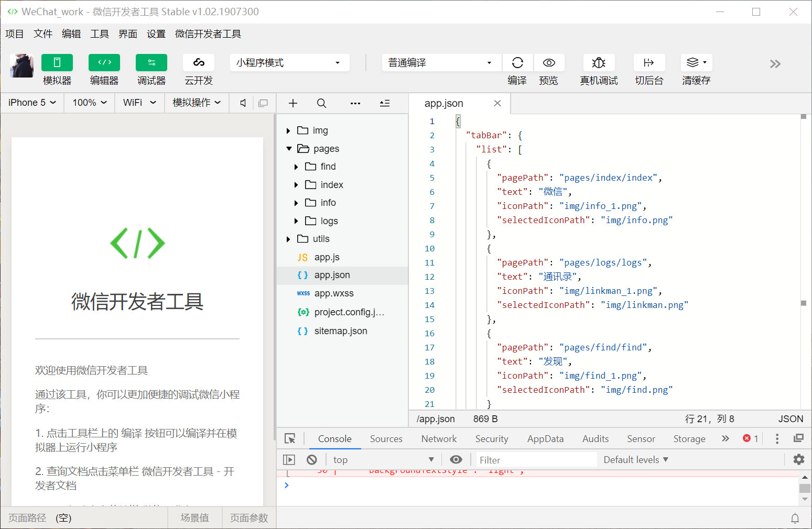Toggle the editor panel button
The width and height of the screenshot is (812, 529).
tap(104, 62)
